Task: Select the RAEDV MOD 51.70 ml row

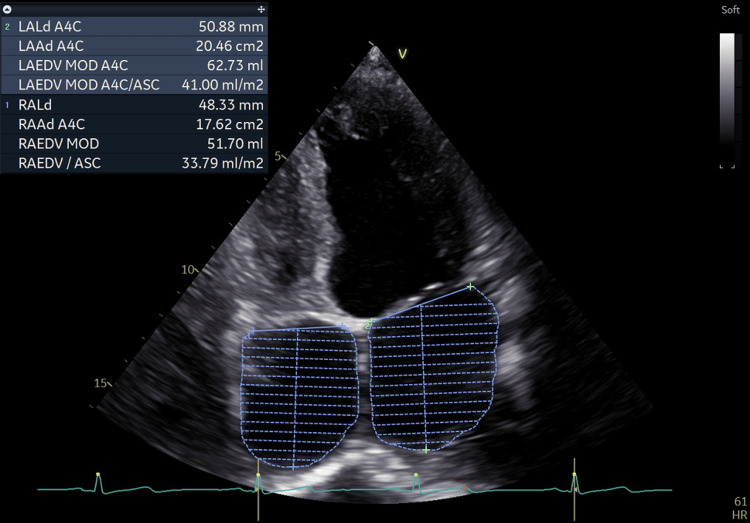Action: (x=134, y=144)
